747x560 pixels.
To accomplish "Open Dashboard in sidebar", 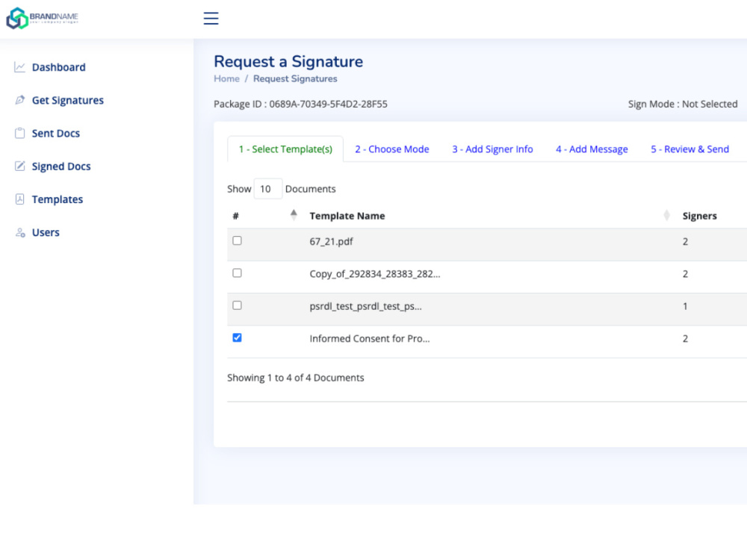I will pos(58,67).
